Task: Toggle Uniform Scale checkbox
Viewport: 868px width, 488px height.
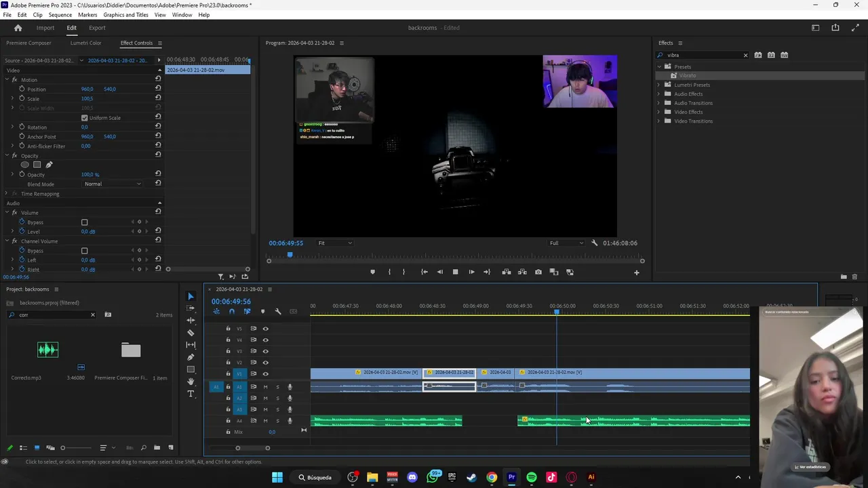Action: point(85,118)
